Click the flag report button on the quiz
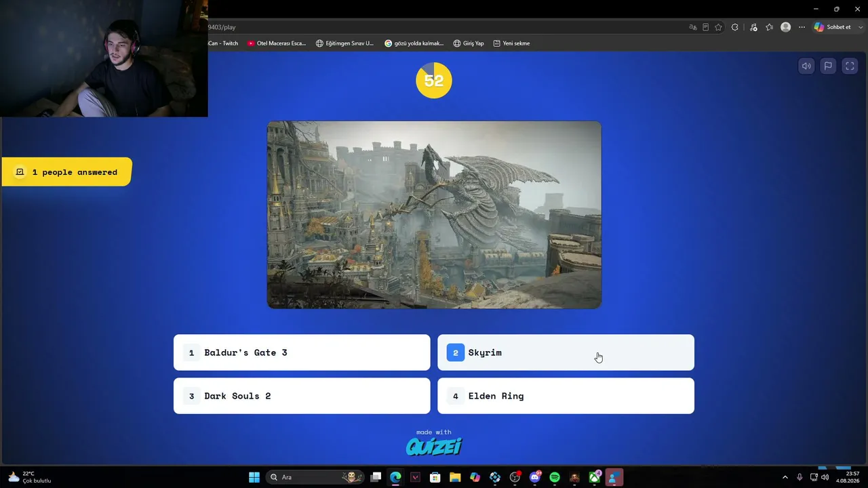The height and width of the screenshot is (488, 868). pyautogui.click(x=828, y=66)
